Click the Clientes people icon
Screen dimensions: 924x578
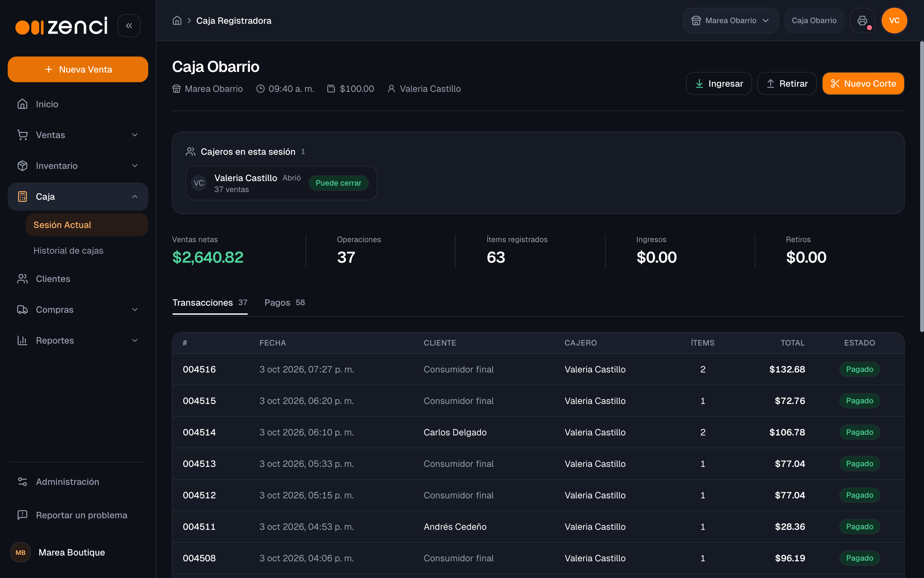click(x=22, y=279)
